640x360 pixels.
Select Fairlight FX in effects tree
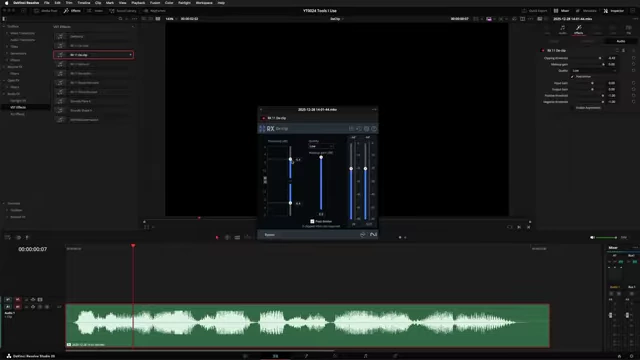[18, 100]
